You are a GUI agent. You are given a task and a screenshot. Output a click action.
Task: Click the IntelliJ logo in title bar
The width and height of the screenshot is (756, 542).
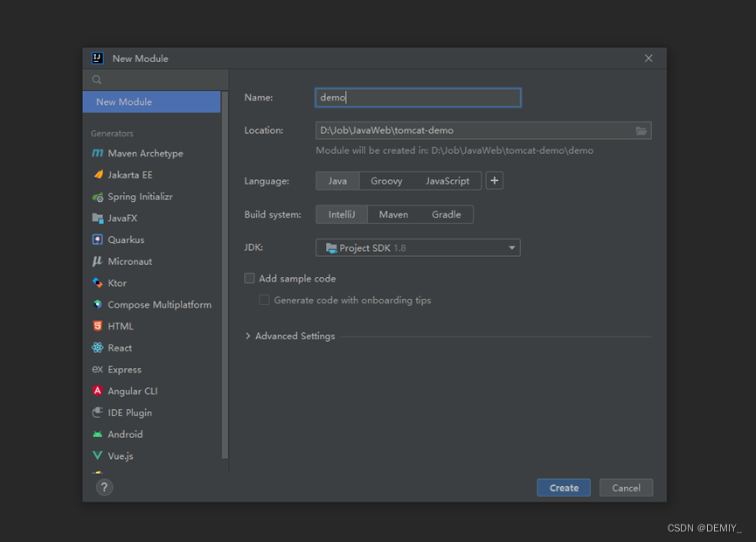[x=97, y=59]
